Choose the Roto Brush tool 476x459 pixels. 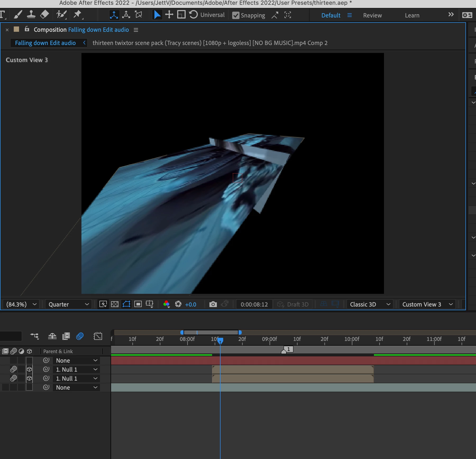pos(61,15)
